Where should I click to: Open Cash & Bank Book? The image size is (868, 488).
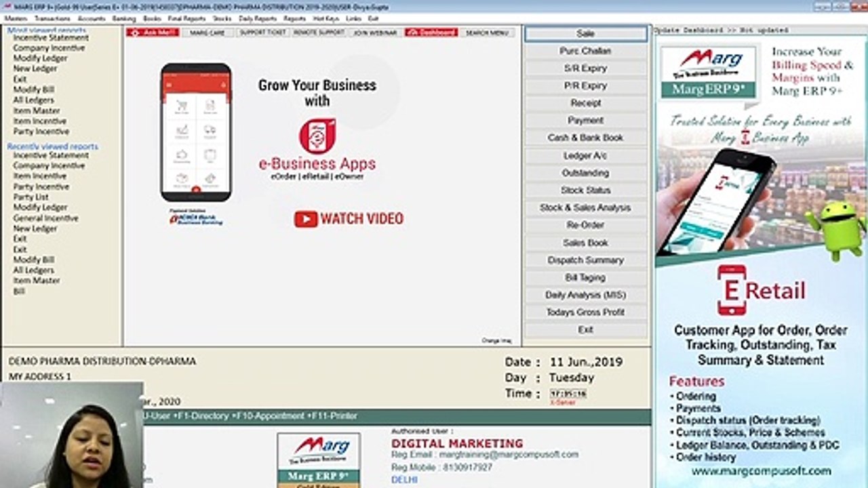click(x=586, y=138)
